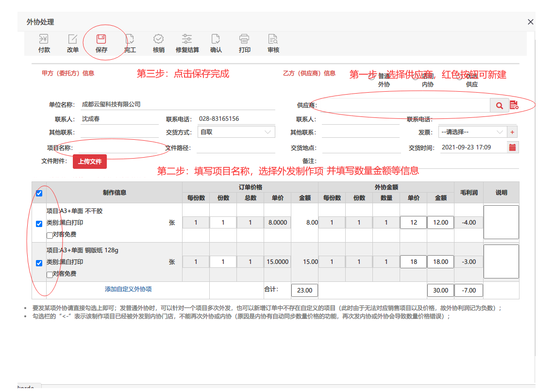Screen dimensions: 553x392
Task: Click the 外协 单价 field showing 18
Action: pos(413,262)
